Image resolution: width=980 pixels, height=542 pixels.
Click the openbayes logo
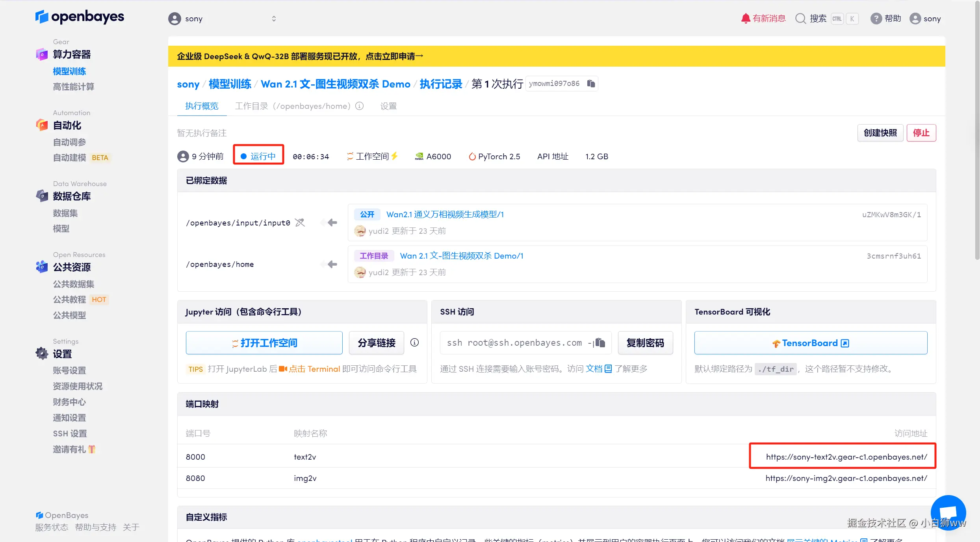pos(80,17)
